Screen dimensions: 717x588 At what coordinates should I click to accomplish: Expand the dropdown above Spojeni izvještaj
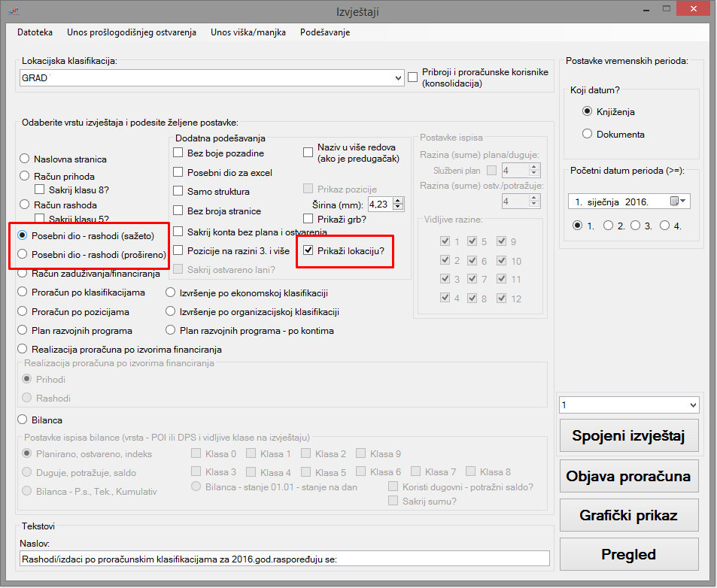tap(693, 405)
